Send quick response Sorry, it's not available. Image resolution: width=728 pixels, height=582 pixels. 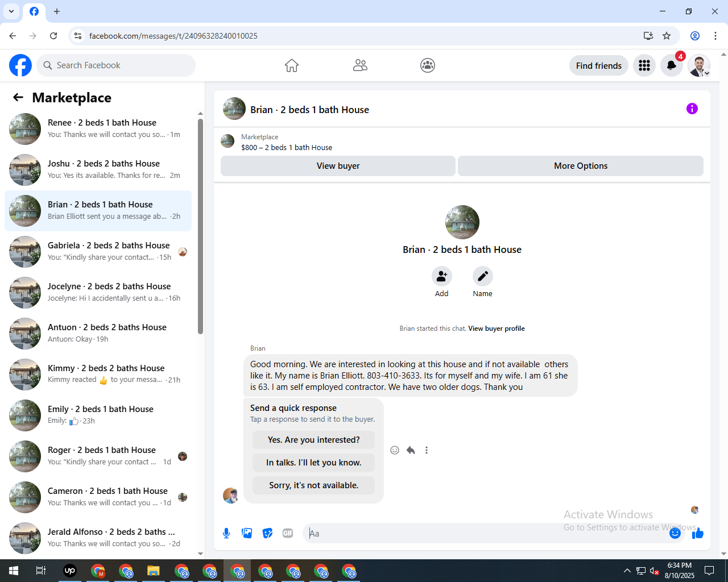tap(313, 485)
